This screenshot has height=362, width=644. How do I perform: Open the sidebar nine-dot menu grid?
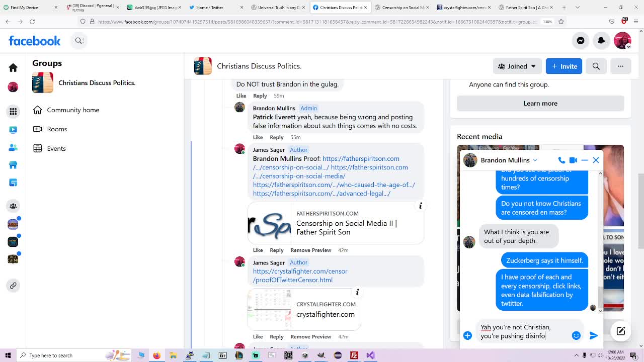(13, 111)
